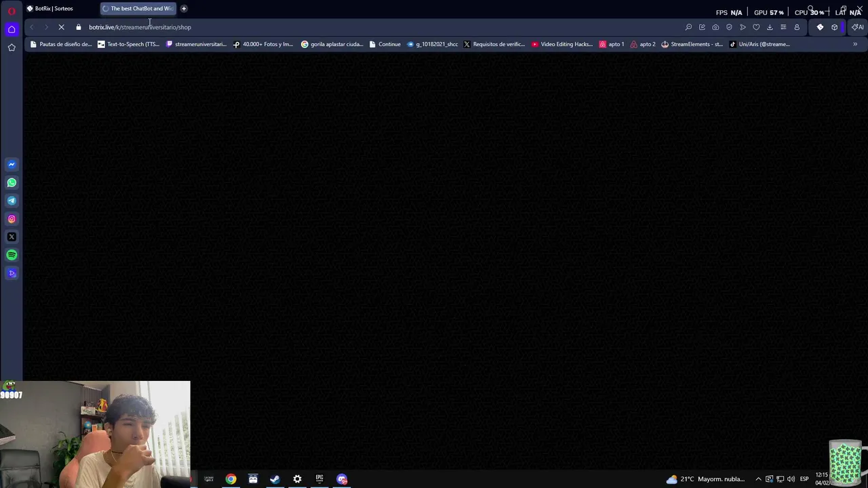Open bookmark Pautas de diseño de...

[x=61, y=44]
